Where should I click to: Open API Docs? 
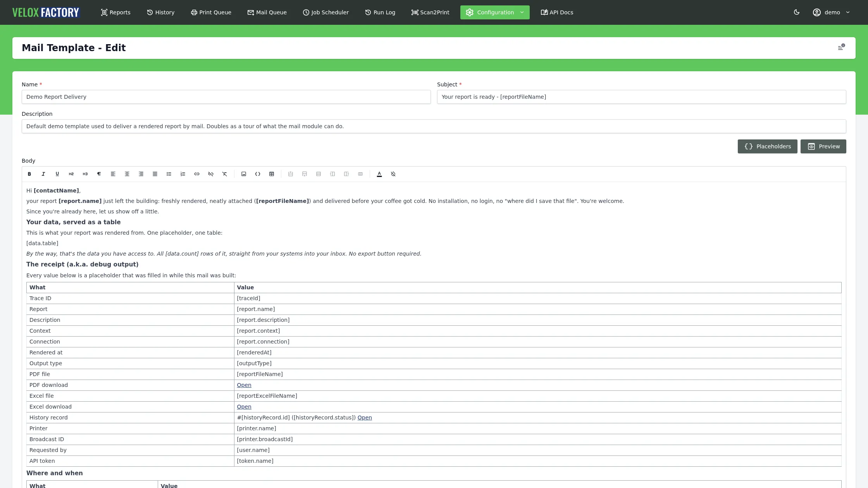557,12
